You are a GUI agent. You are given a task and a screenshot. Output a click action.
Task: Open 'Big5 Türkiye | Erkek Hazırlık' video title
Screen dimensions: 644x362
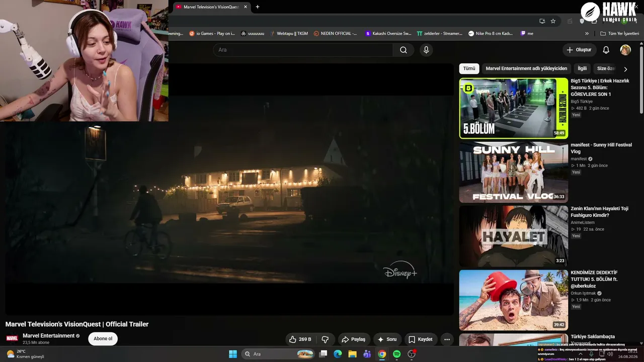[600, 87]
